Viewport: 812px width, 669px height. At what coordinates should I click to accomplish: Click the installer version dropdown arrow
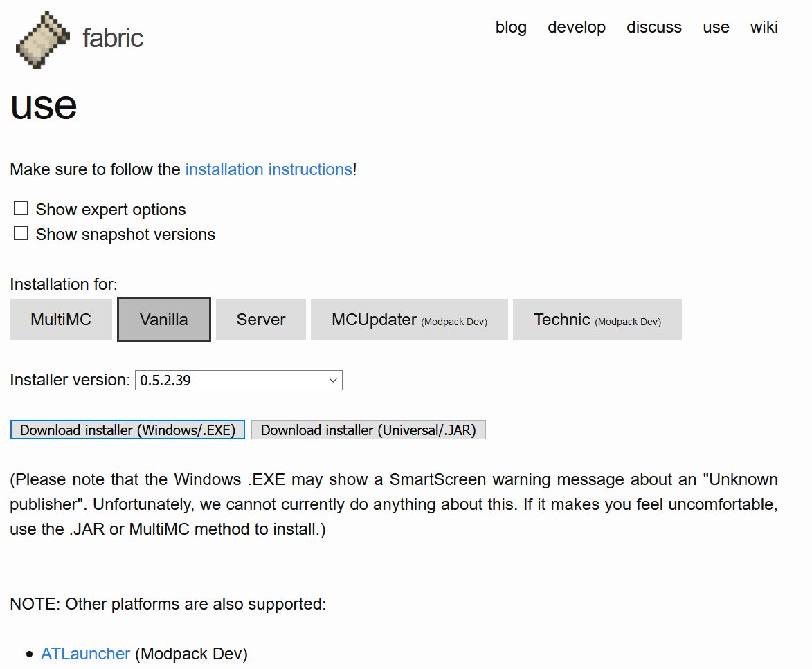(x=333, y=380)
